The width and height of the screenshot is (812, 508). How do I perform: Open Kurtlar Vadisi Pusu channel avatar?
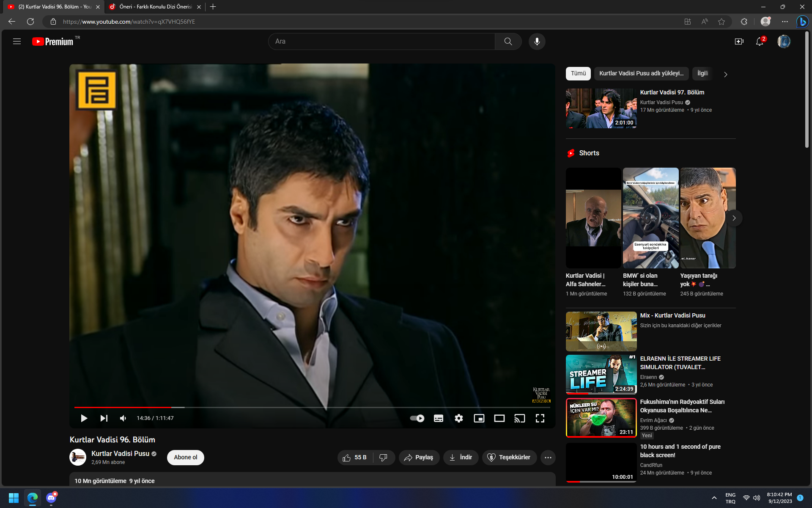[x=78, y=457]
